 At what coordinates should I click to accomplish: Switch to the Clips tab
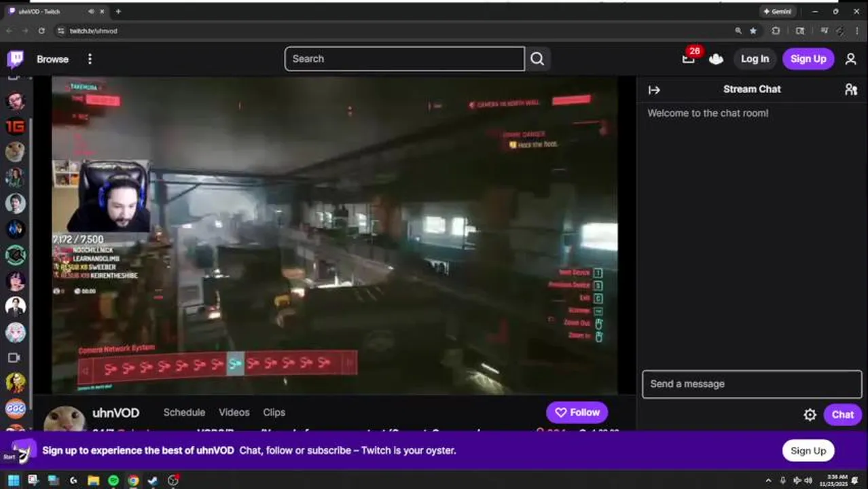[274, 412]
